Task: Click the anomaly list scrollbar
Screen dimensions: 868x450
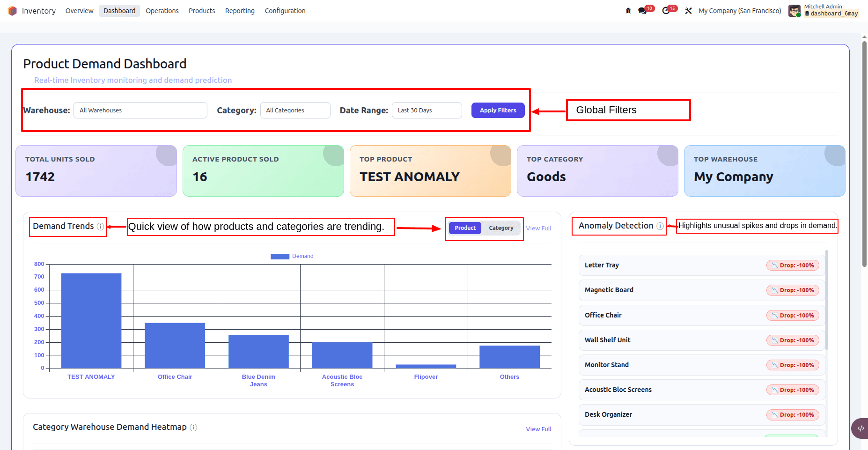Action: click(827, 300)
